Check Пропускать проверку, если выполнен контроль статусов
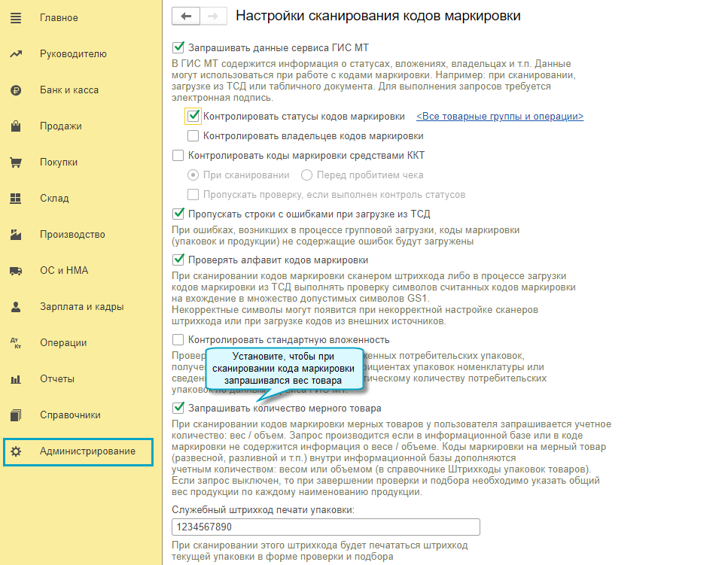 tap(193, 195)
